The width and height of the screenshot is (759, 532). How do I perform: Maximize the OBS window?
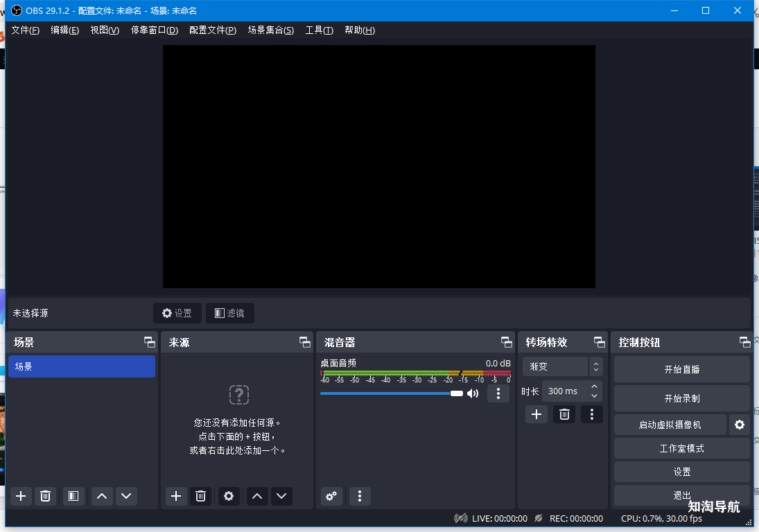click(706, 10)
